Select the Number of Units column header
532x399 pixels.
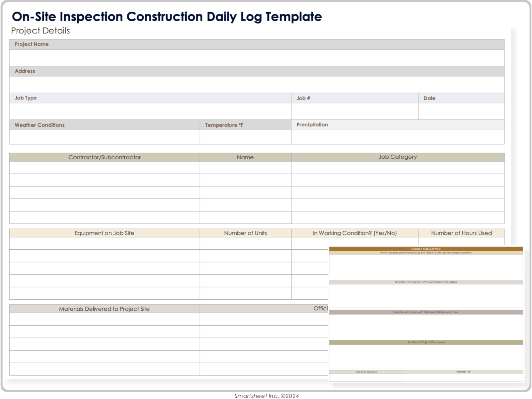pos(245,233)
